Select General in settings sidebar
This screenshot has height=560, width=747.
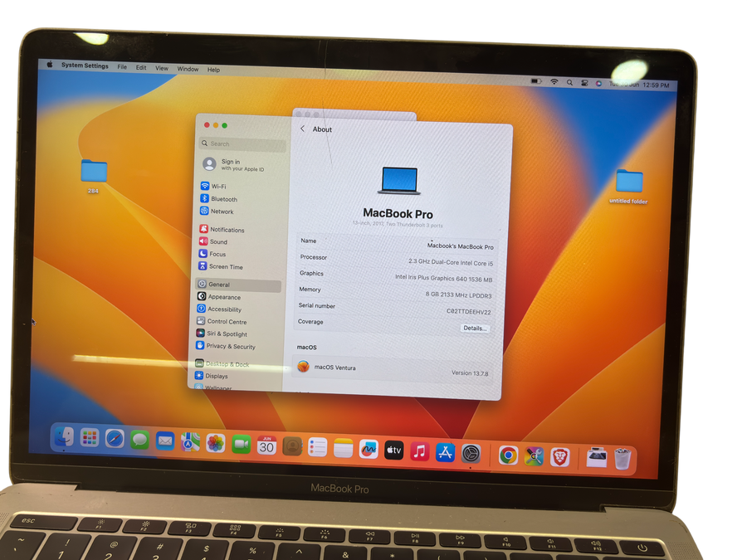[238, 285]
